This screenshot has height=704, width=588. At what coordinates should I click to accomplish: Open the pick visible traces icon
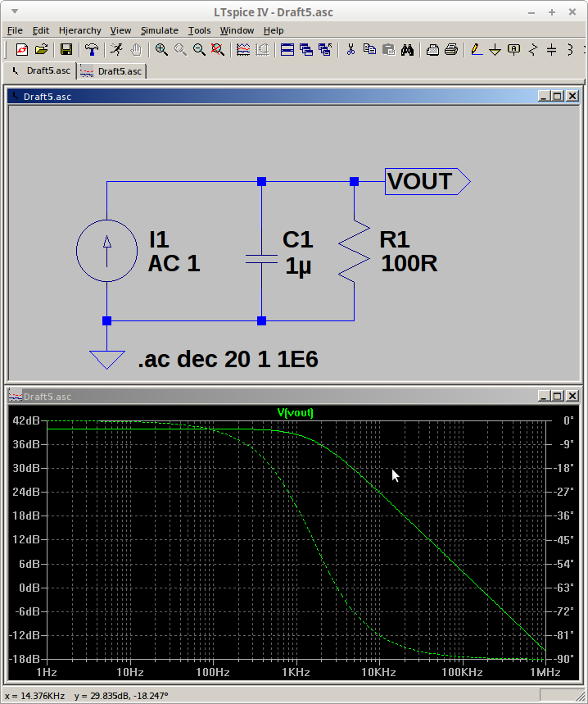[x=243, y=49]
